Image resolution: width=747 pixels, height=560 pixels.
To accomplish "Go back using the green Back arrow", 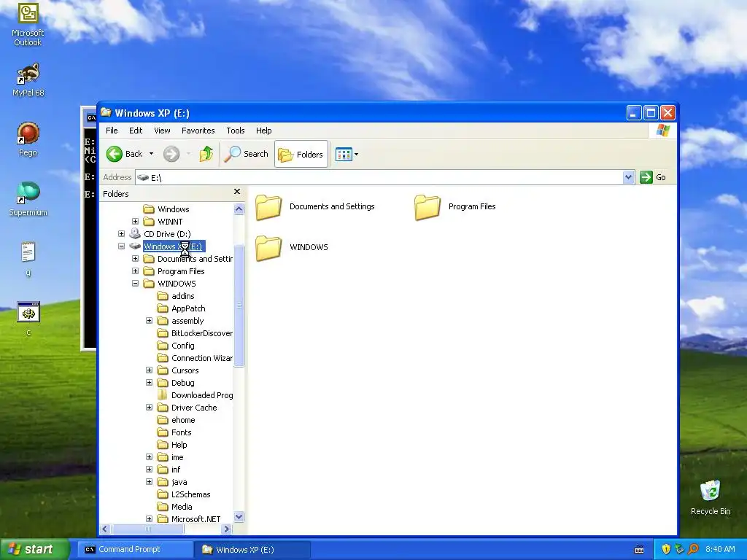I will pyautogui.click(x=124, y=154).
